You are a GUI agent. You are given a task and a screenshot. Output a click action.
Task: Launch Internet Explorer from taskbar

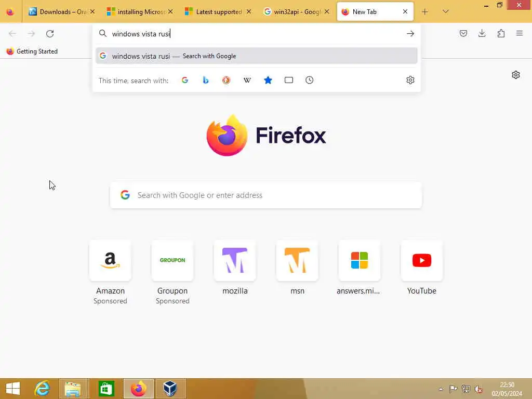pyautogui.click(x=42, y=389)
